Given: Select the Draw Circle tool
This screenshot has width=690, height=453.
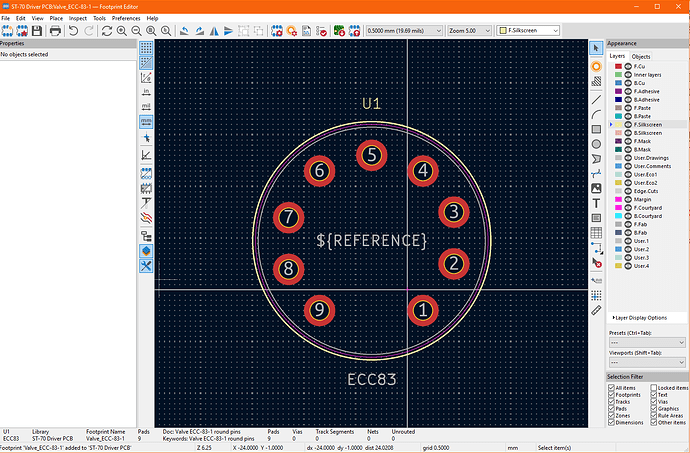Looking at the screenshot, I should pyautogui.click(x=596, y=144).
